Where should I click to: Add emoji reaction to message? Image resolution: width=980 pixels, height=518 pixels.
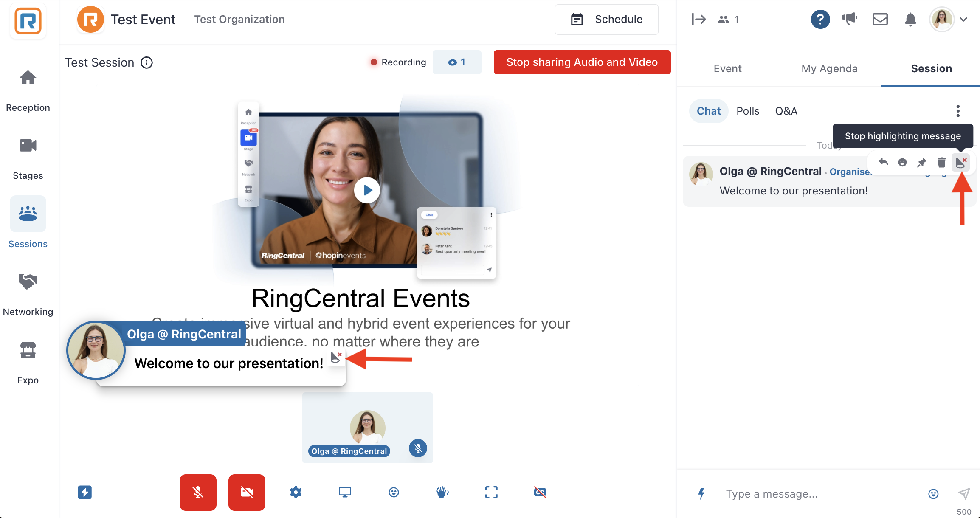click(902, 162)
